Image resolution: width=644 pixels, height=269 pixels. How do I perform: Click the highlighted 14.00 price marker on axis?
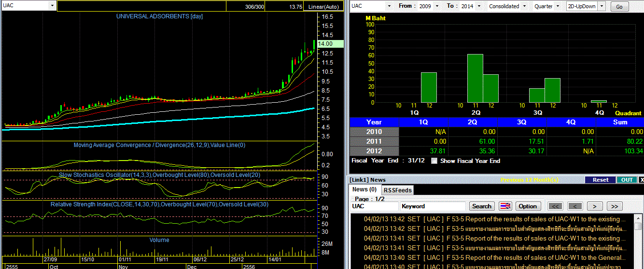pyautogui.click(x=330, y=44)
